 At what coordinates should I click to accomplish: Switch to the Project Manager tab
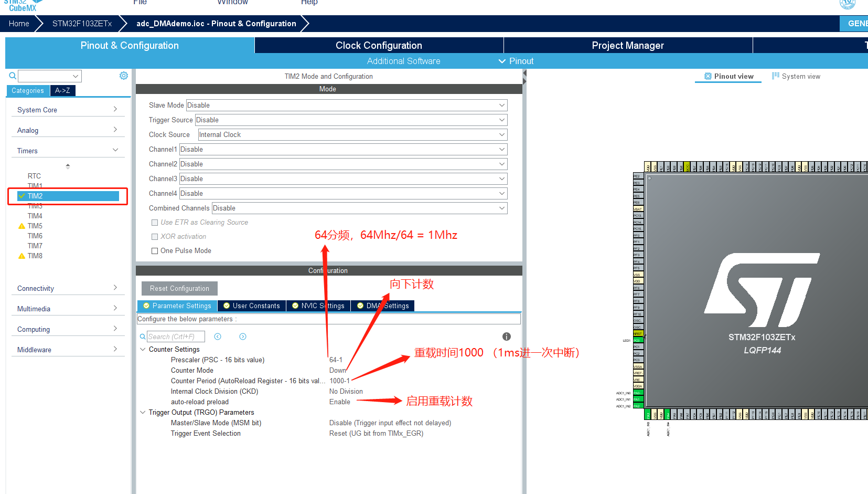coord(628,45)
